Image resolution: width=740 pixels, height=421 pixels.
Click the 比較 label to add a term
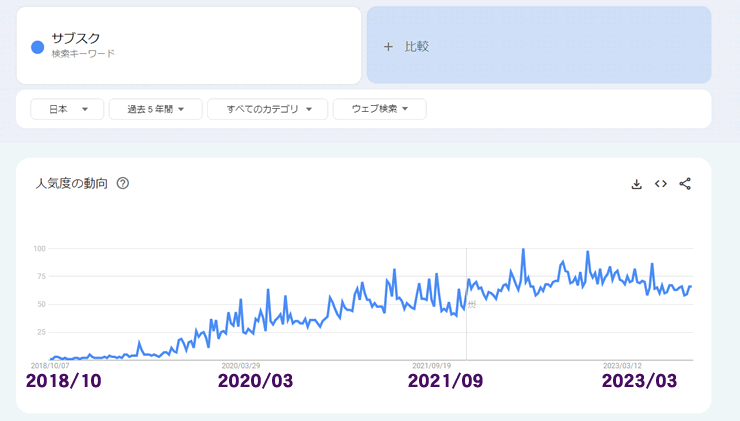[x=417, y=47]
